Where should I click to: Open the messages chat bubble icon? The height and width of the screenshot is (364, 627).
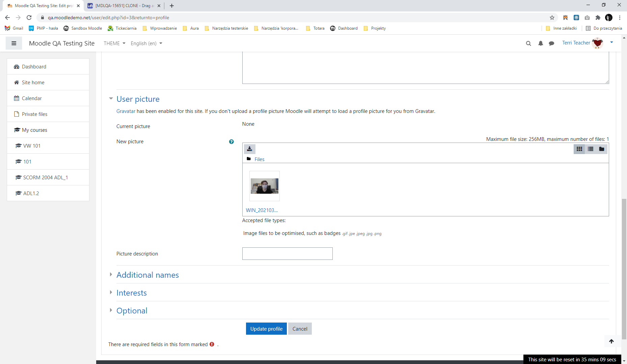tap(551, 43)
